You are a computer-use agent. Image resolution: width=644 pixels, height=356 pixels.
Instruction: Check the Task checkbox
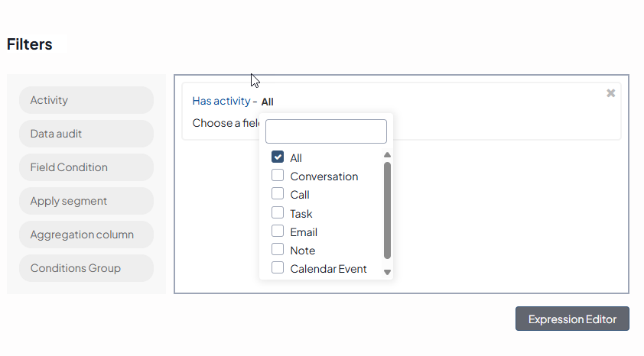point(278,213)
